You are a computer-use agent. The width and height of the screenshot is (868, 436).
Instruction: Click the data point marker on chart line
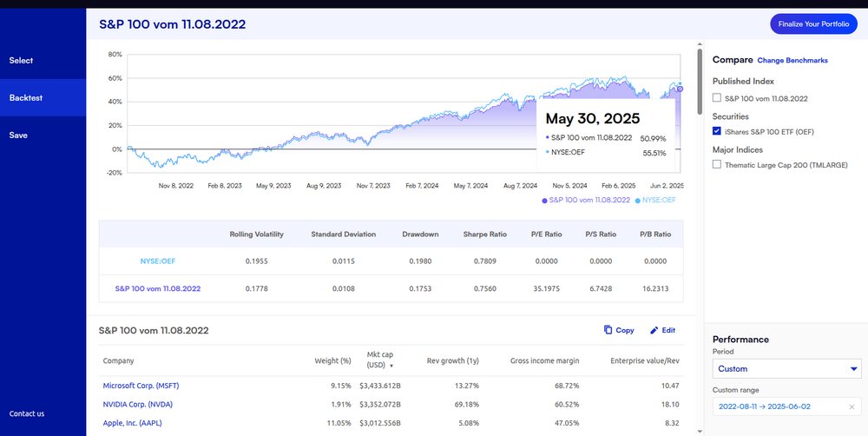tap(680, 89)
